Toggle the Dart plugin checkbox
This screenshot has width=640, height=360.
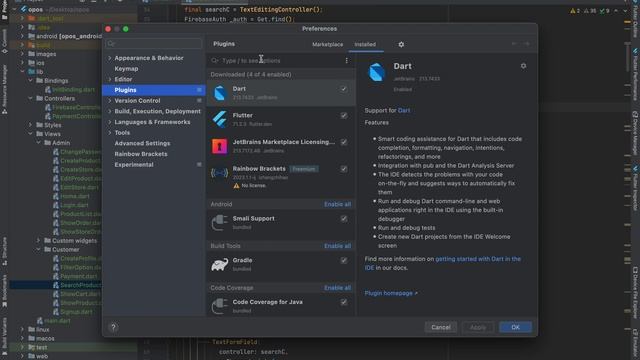point(344,89)
